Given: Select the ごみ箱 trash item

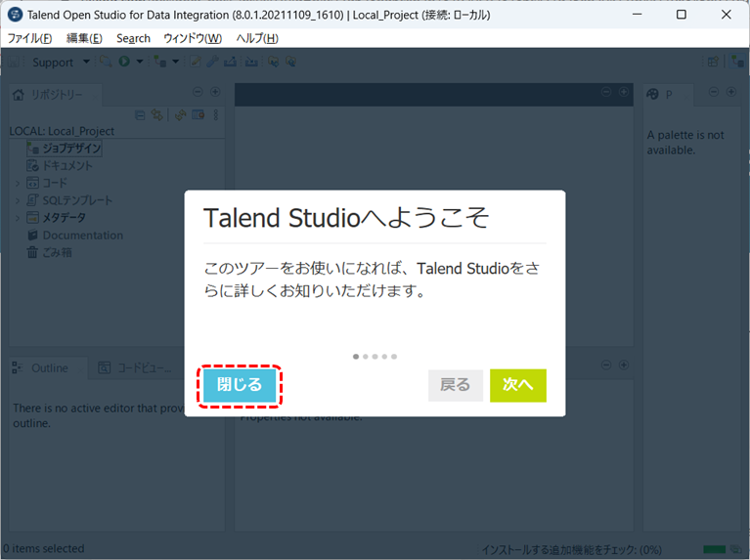Looking at the screenshot, I should [49, 252].
